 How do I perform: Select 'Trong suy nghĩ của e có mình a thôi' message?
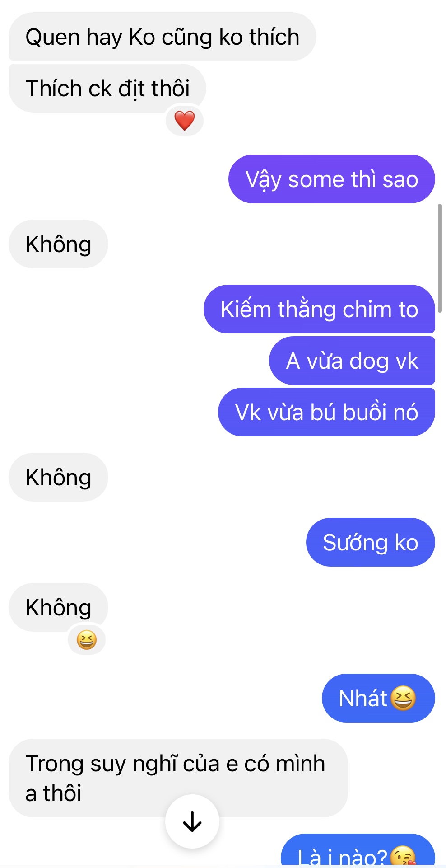coord(178,778)
